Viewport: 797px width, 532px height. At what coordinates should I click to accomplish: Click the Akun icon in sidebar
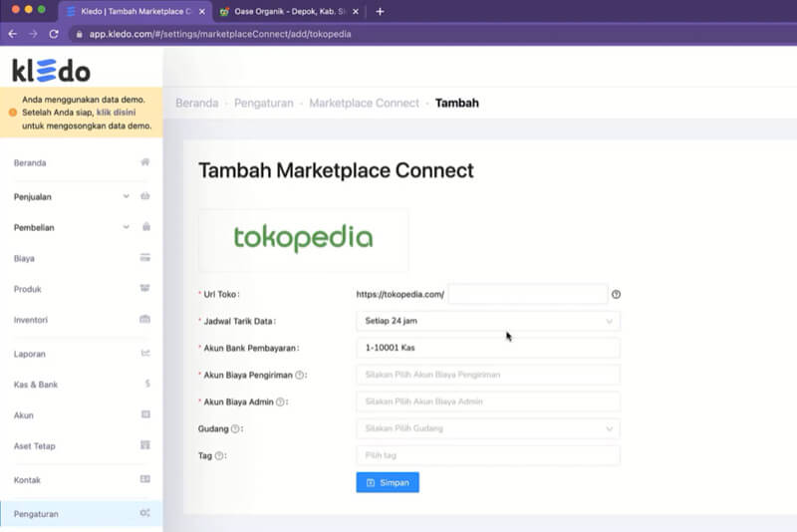tap(145, 414)
